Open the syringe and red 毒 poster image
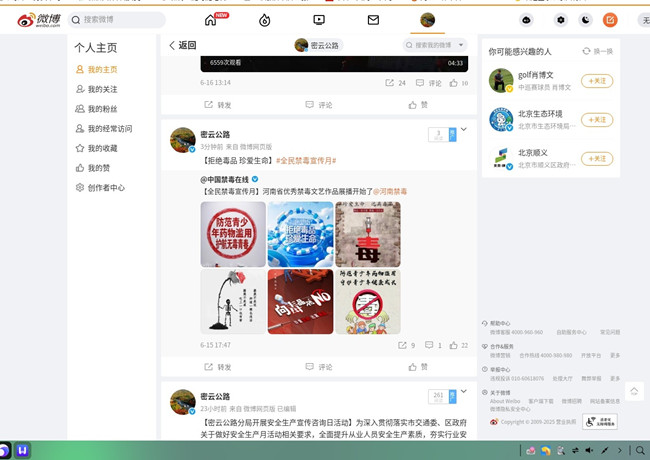 pyautogui.click(x=368, y=234)
